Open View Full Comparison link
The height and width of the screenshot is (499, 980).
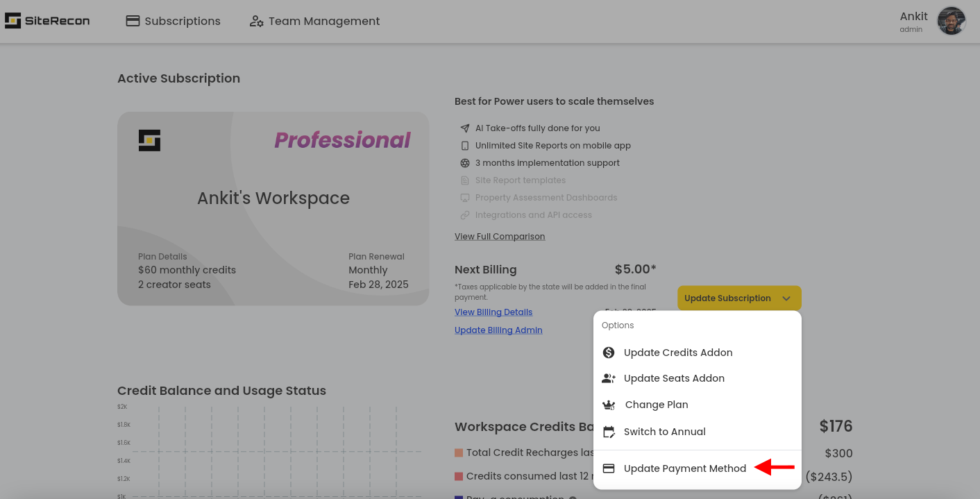coord(500,237)
